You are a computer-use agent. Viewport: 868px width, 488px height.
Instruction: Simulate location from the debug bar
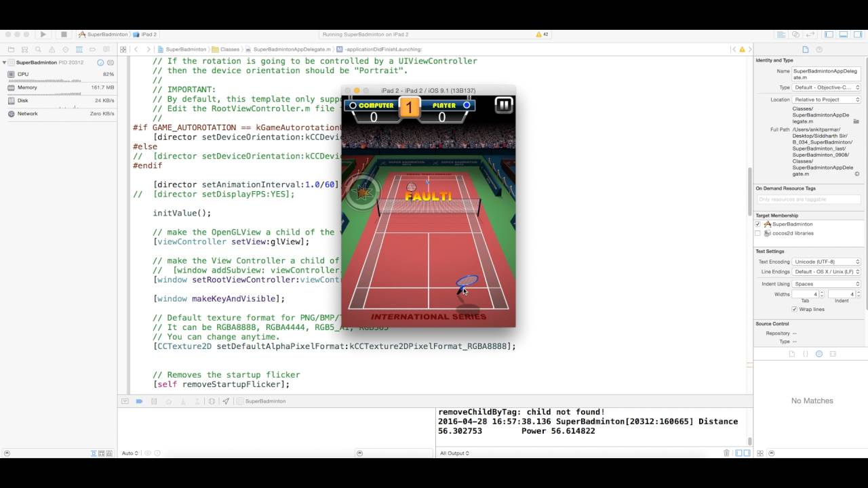pos(226,401)
